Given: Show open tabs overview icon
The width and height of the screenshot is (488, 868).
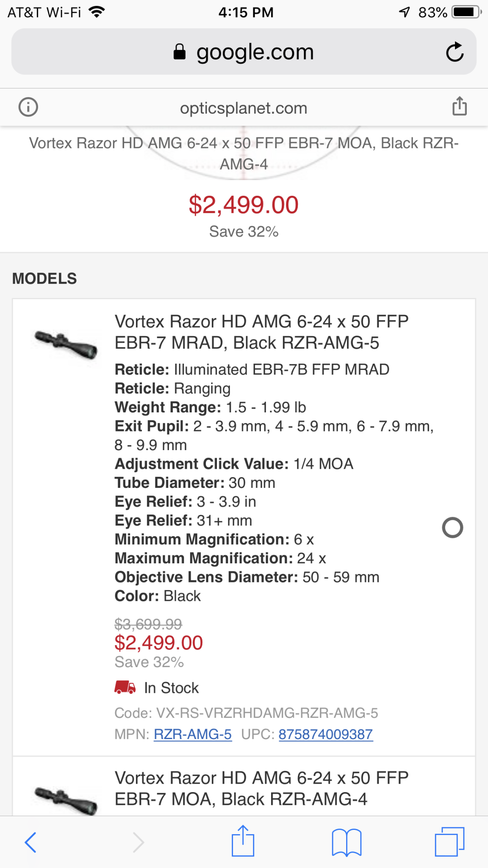Looking at the screenshot, I should click(x=449, y=842).
